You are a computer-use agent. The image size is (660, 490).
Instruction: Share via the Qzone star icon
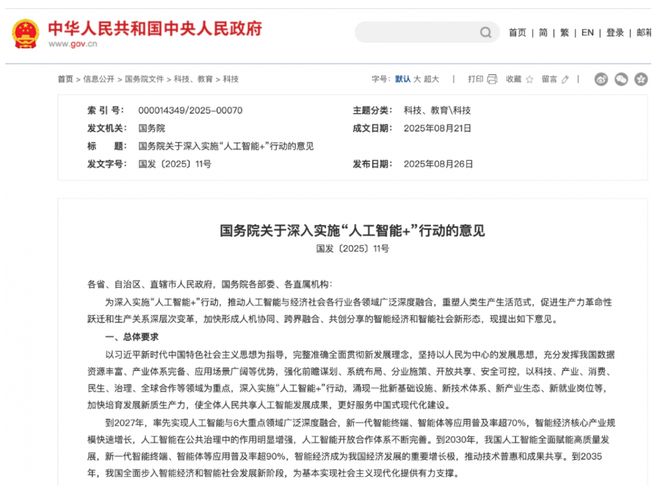[x=641, y=79]
